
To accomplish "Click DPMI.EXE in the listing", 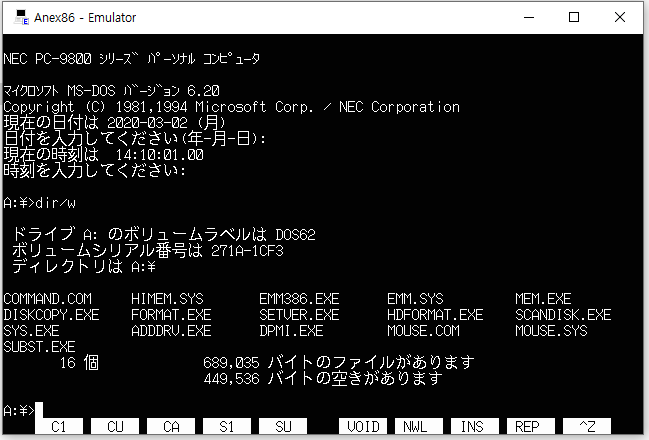I will 291,331.
